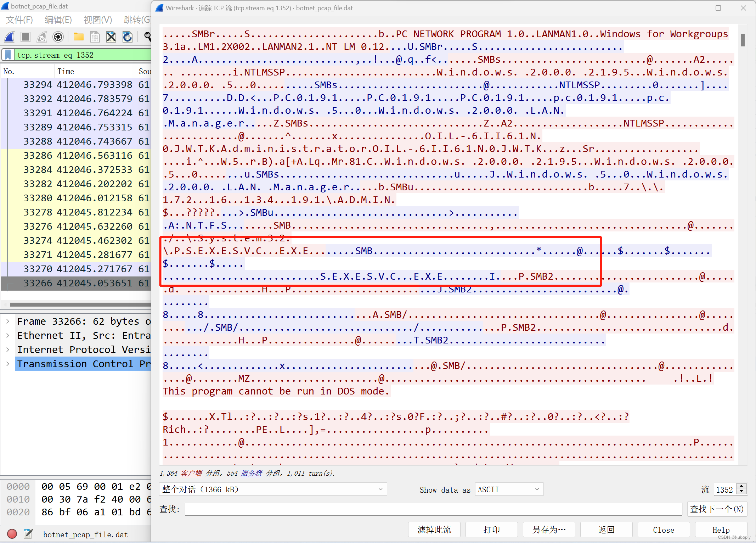Click the No. column header
The height and width of the screenshot is (543, 756).
pyautogui.click(x=27, y=72)
